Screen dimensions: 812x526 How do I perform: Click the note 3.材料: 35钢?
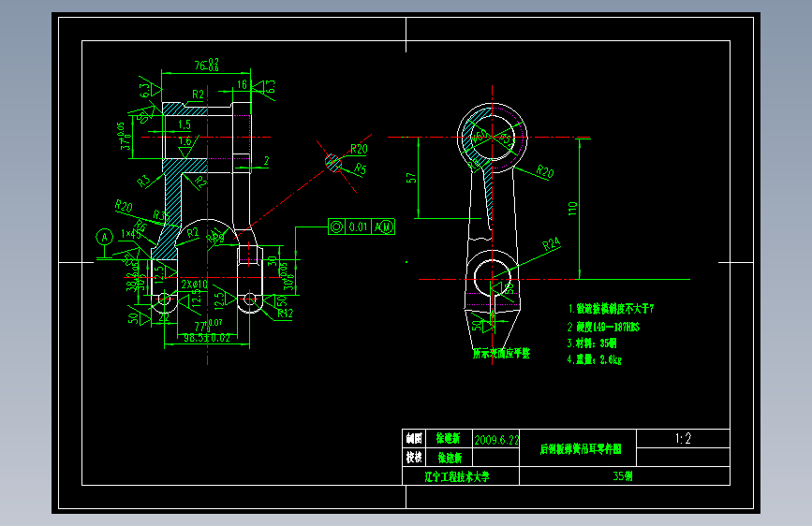(x=592, y=343)
